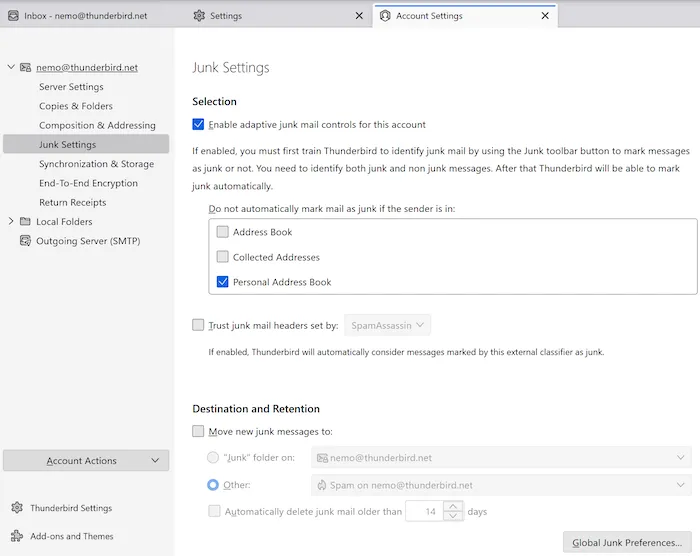Open Composition & Addressing settings

pos(97,125)
